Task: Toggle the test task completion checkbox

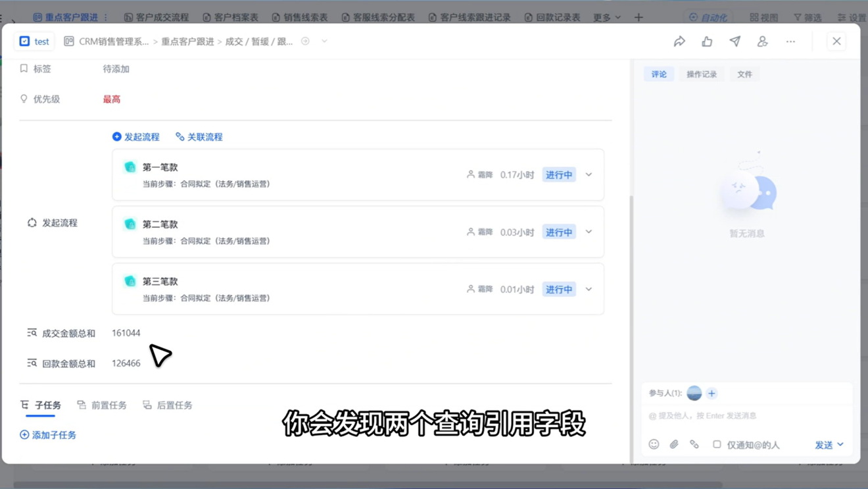Action: (24, 41)
